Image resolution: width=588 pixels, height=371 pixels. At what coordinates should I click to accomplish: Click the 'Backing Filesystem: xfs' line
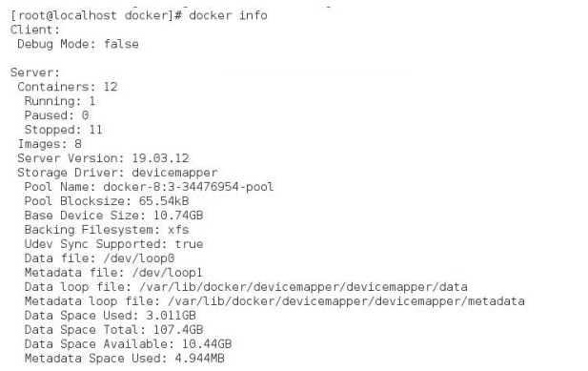pyautogui.click(x=107, y=230)
